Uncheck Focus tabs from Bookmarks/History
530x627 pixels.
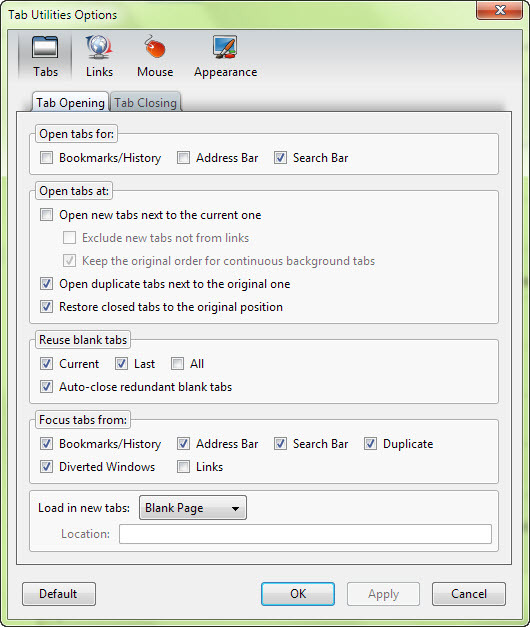click(46, 443)
